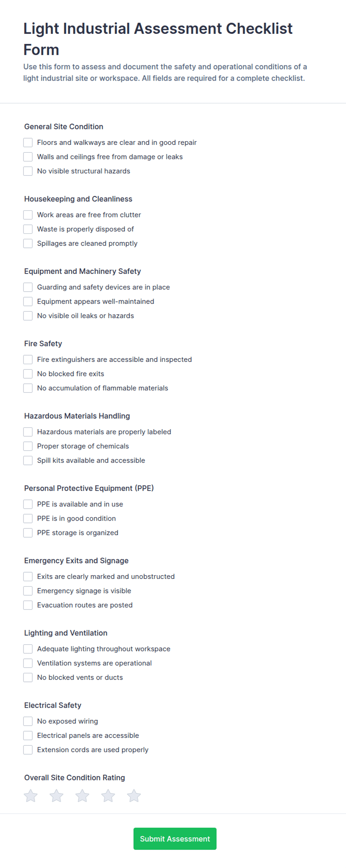Click the Submit Assessment button

pos(175,839)
